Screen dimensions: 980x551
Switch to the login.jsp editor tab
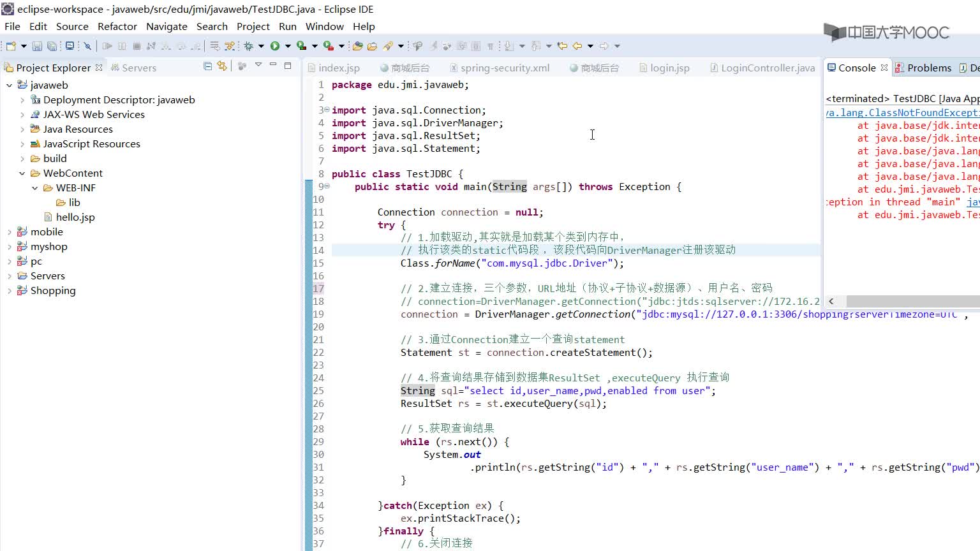665,68
